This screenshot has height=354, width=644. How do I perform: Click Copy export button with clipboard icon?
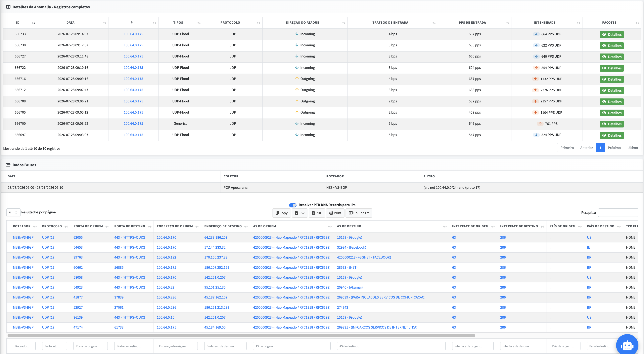click(282, 213)
